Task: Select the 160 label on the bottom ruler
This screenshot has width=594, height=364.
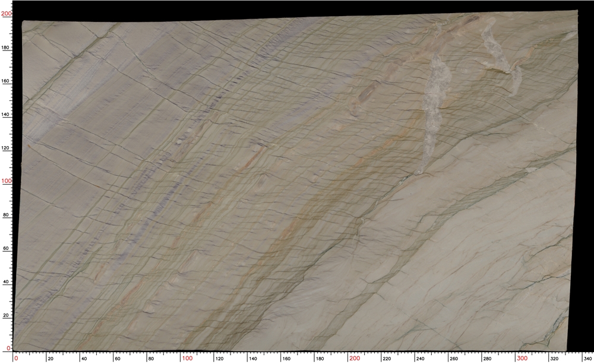Action: (287, 358)
